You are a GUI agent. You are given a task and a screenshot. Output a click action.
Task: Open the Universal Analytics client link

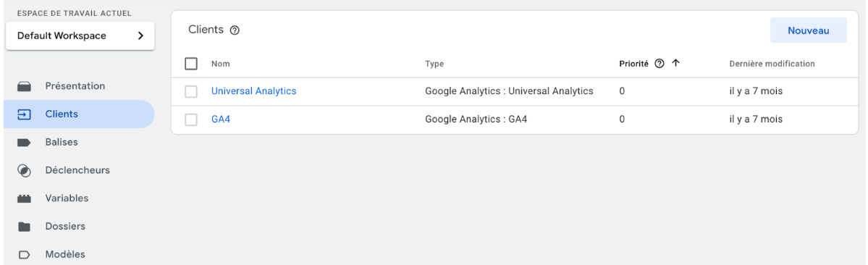[253, 91]
